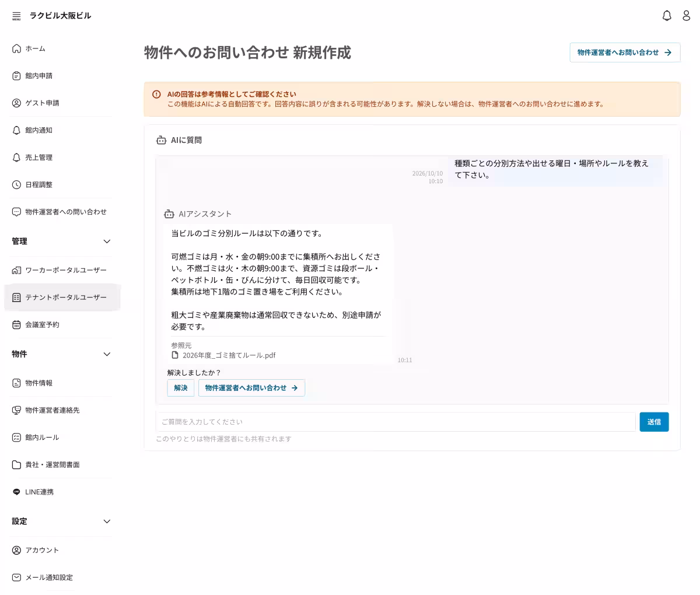700x595 pixels.
Task: Click the AIに質問 robot icon
Action: pyautogui.click(x=161, y=140)
